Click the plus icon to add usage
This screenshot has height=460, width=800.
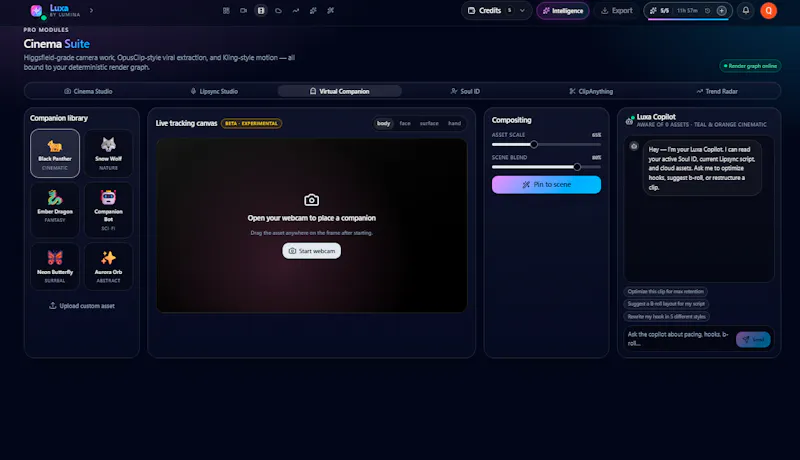(x=721, y=10)
